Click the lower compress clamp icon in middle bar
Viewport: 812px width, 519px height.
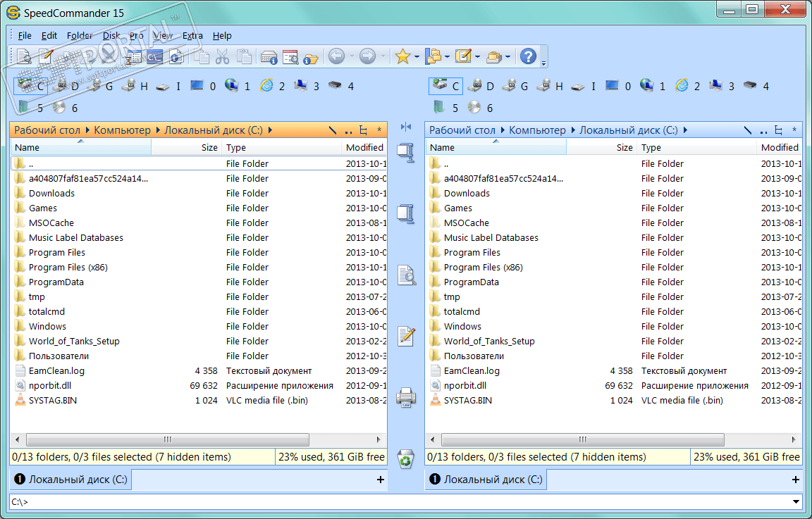coord(406,213)
